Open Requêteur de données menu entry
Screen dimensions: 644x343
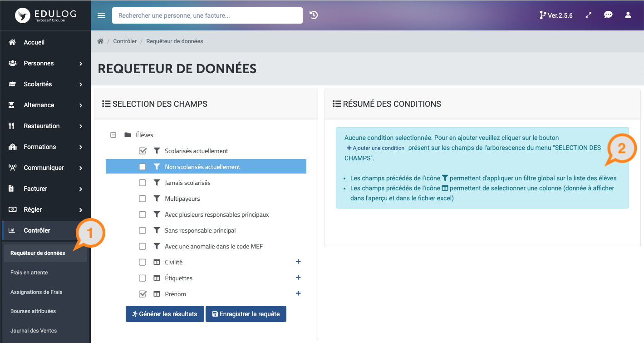[x=45, y=253]
